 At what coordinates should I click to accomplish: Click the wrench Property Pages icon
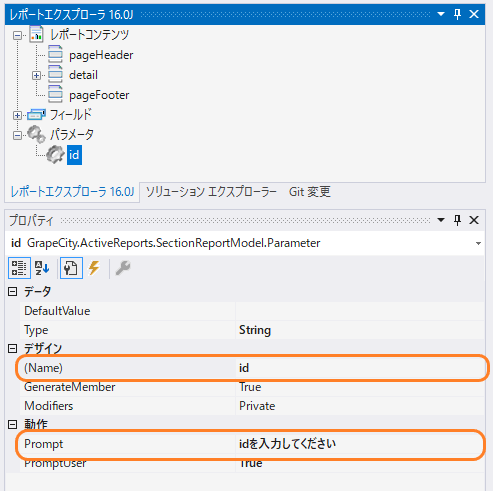123,268
